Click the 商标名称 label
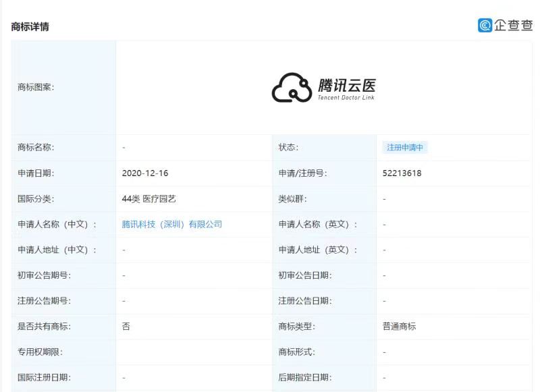The image size is (540, 392). pos(36,147)
